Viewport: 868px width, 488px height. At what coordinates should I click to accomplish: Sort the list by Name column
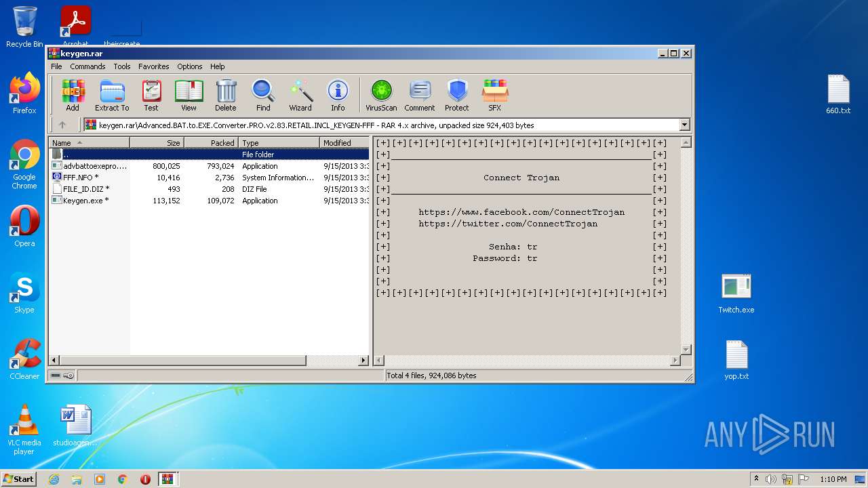point(90,143)
